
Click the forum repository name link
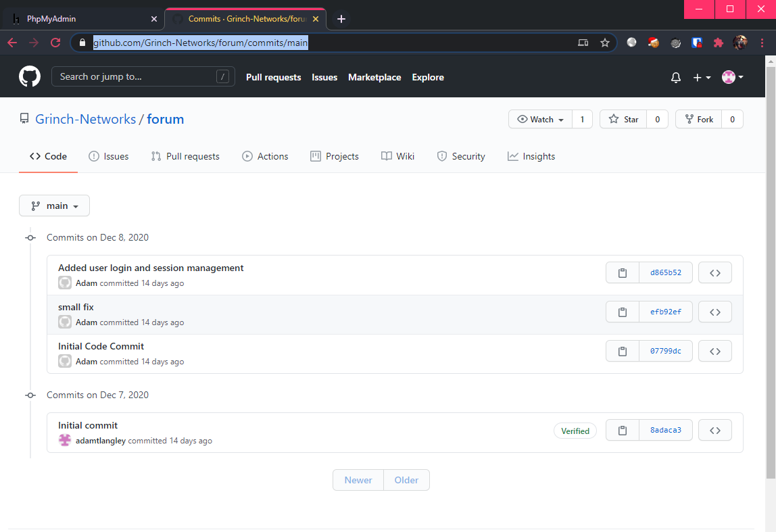point(166,119)
